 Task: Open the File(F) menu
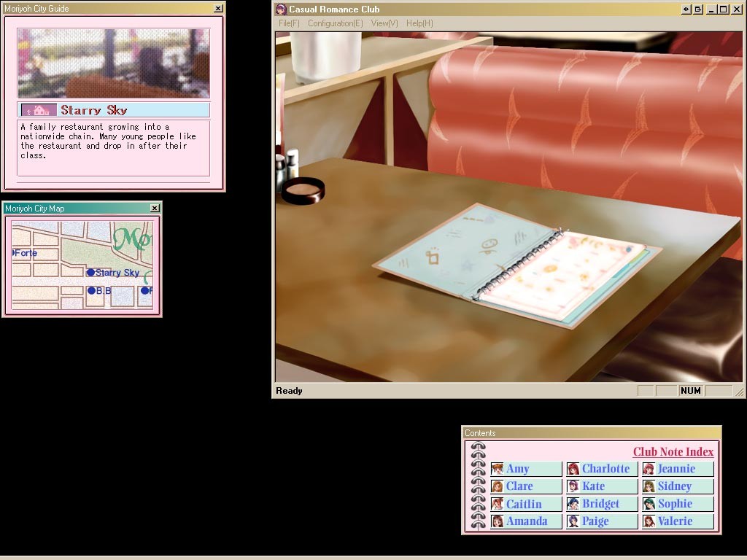289,23
